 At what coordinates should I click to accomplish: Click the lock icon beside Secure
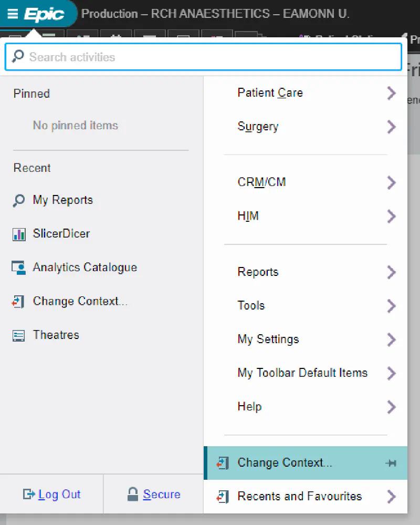tap(133, 493)
